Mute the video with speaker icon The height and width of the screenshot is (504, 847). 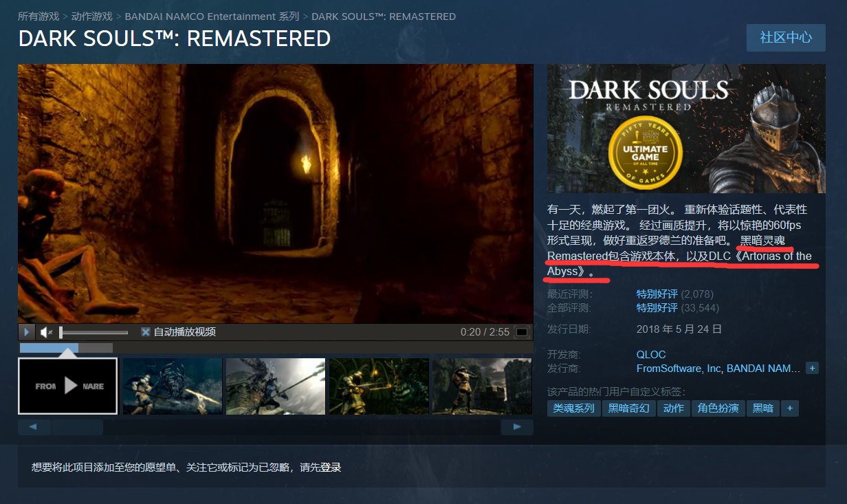(46, 332)
